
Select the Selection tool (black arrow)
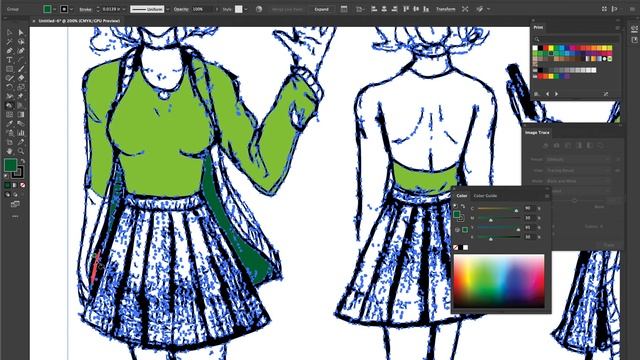[x=9, y=33]
